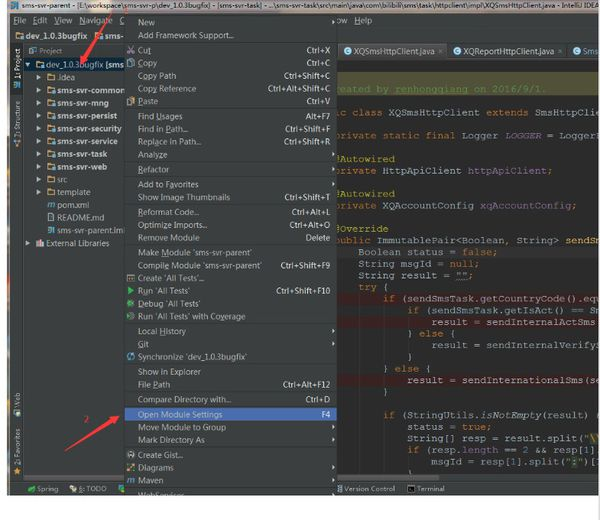Click the pom.xml Maven file icon
600x520 pixels.
click(x=51, y=205)
